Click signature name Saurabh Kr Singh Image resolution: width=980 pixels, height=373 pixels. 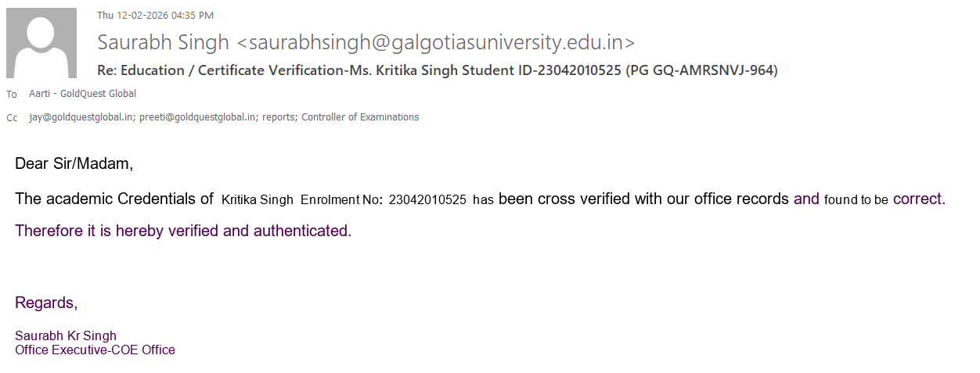(66, 336)
